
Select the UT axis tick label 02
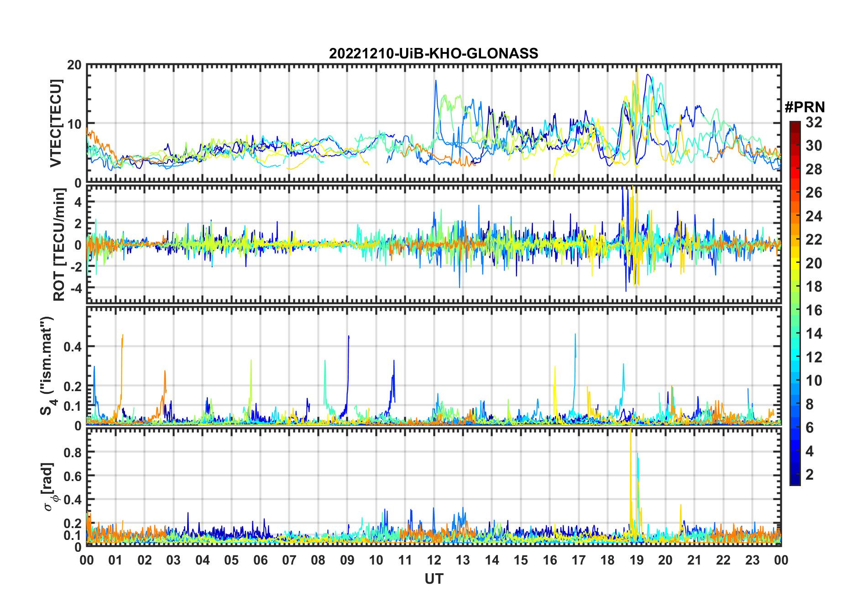pos(145,560)
